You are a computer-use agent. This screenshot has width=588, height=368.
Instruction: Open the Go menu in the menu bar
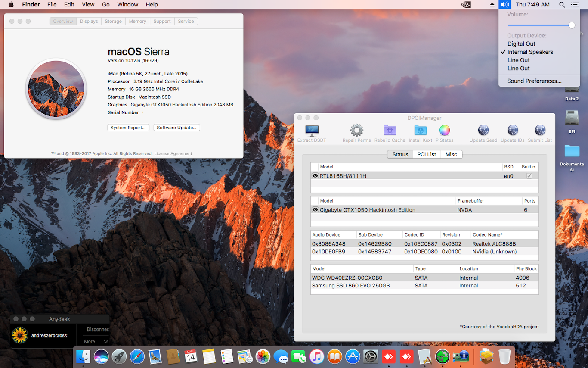click(x=105, y=4)
